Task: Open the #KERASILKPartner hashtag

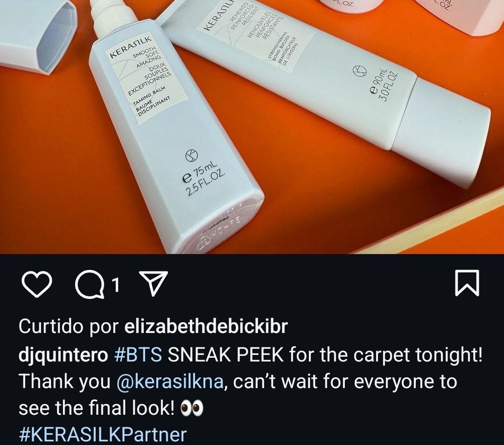Action: pos(102,434)
